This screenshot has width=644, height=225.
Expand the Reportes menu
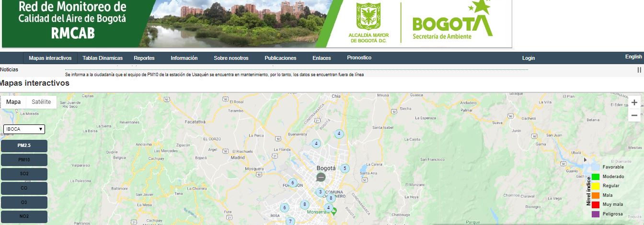click(x=144, y=58)
